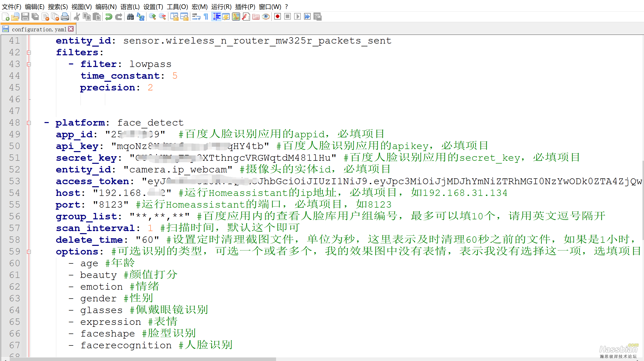Image resolution: width=644 pixels, height=361 pixels.
Task: Toggle file monitoring eye icon
Action: pos(266,17)
